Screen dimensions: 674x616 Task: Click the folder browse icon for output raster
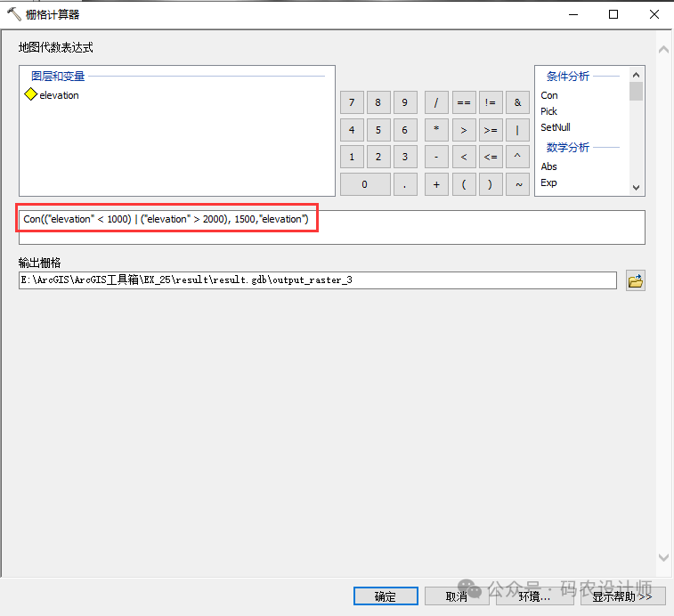point(635,280)
